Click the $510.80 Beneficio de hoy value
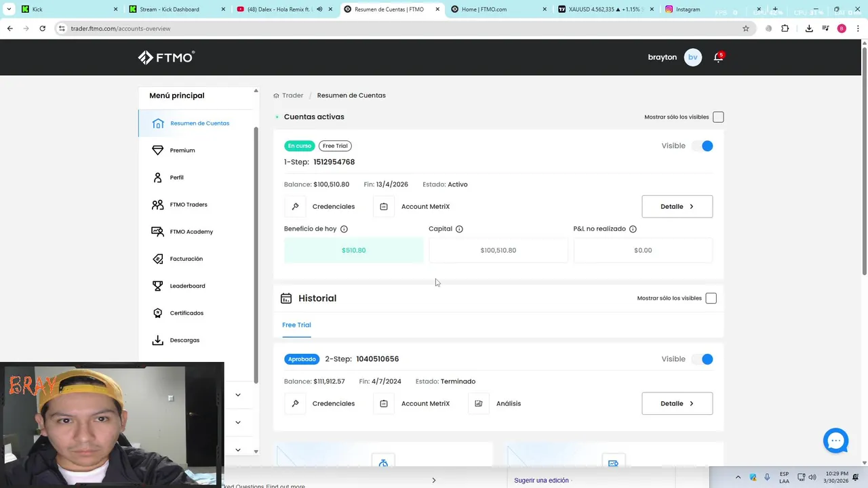This screenshot has height=488, width=868. (x=353, y=251)
